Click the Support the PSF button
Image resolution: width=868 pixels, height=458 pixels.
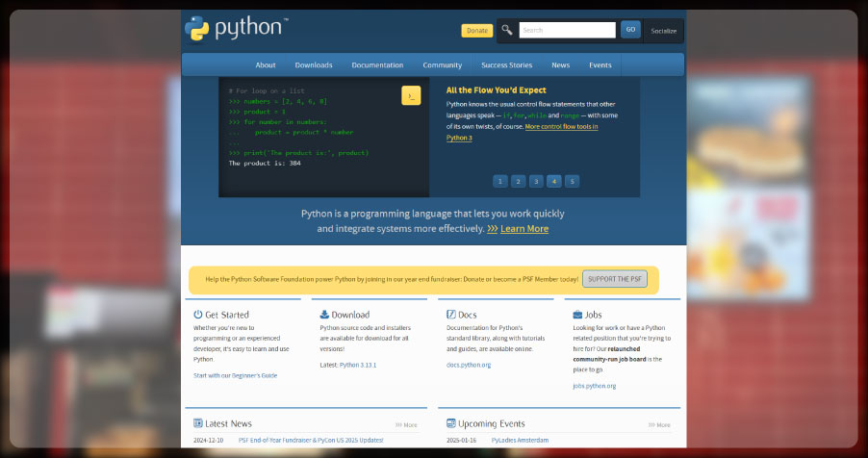614,279
